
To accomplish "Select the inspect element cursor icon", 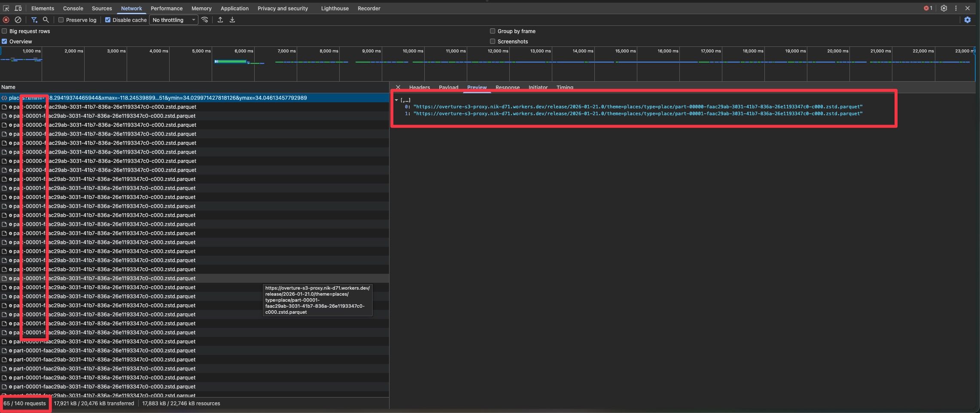I will coord(6,8).
